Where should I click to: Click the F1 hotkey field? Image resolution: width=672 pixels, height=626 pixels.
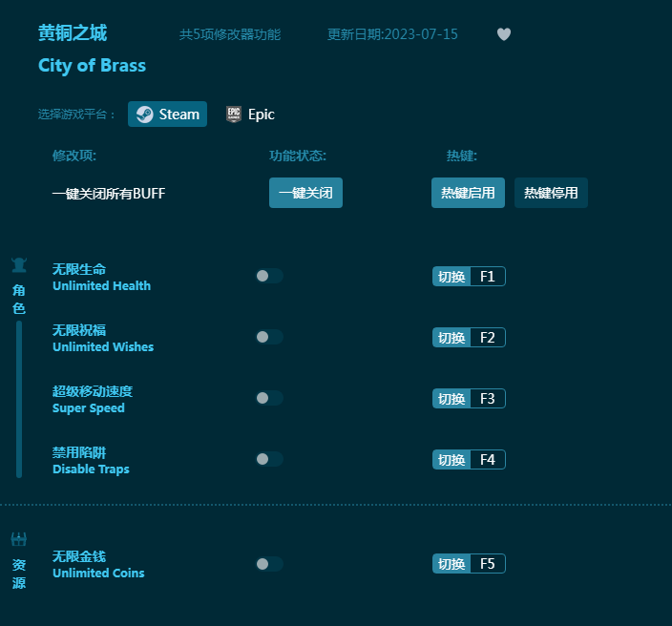coord(487,277)
